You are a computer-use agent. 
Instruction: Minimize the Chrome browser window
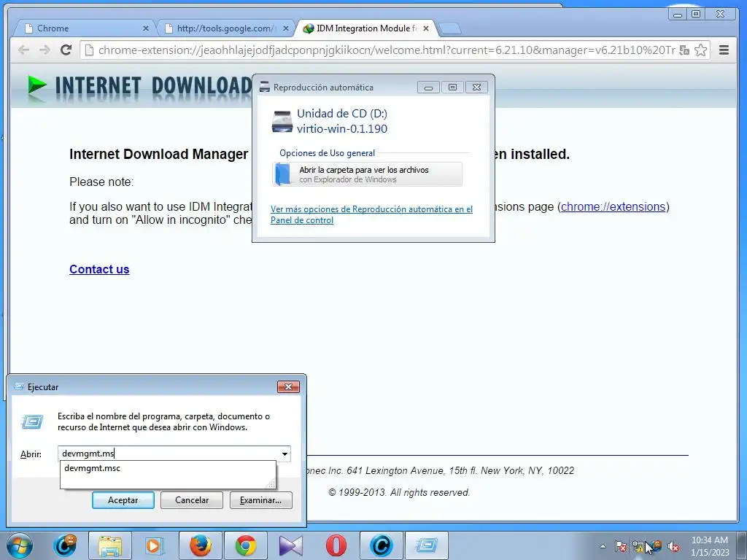678,15
